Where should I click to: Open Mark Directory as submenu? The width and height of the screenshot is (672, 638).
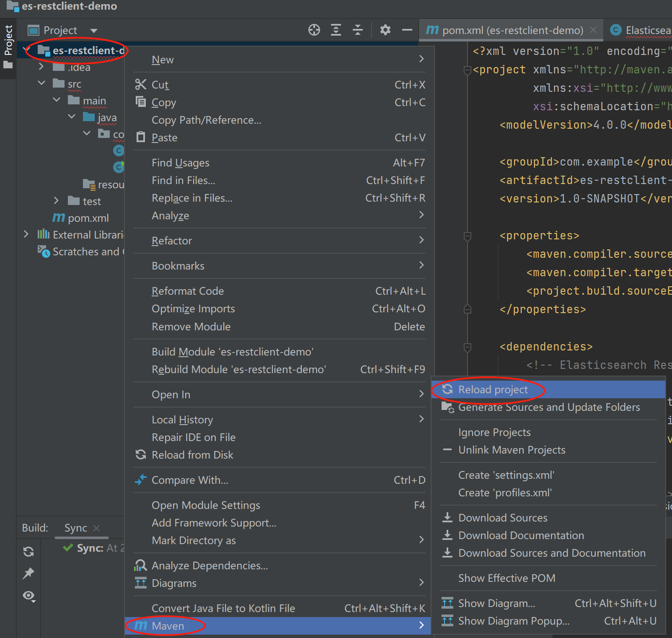(x=279, y=540)
